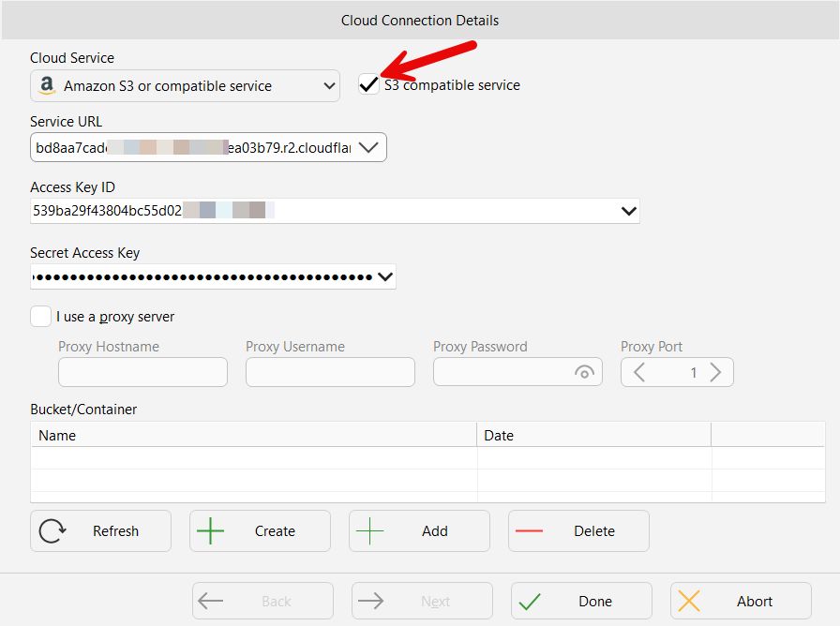Click the red minus Delete bucket icon
Screen dimensions: 840x626
click(x=531, y=530)
